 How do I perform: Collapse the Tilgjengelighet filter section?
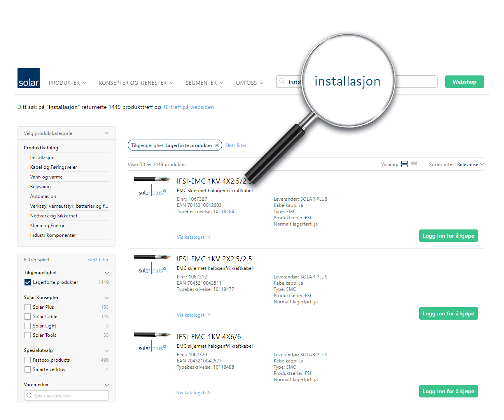click(107, 273)
